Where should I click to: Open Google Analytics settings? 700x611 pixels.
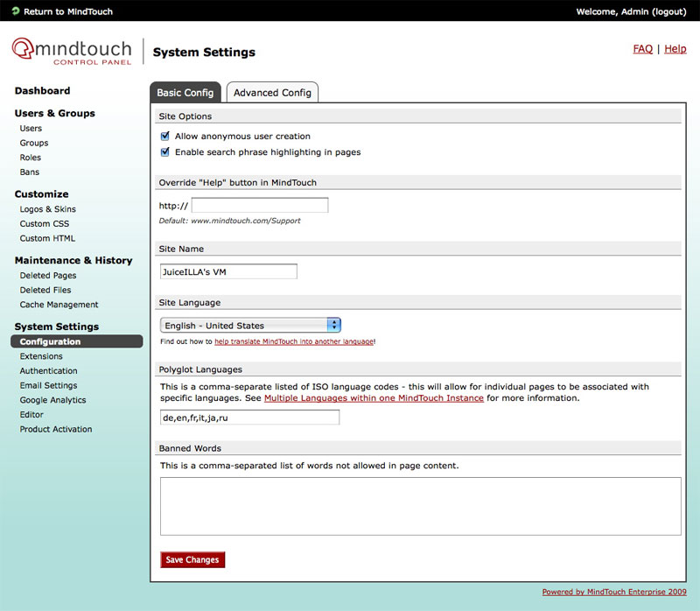pyautogui.click(x=52, y=400)
